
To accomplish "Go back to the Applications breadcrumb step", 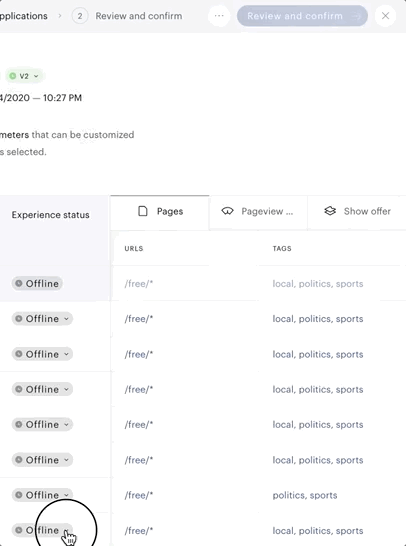I will click(23, 16).
